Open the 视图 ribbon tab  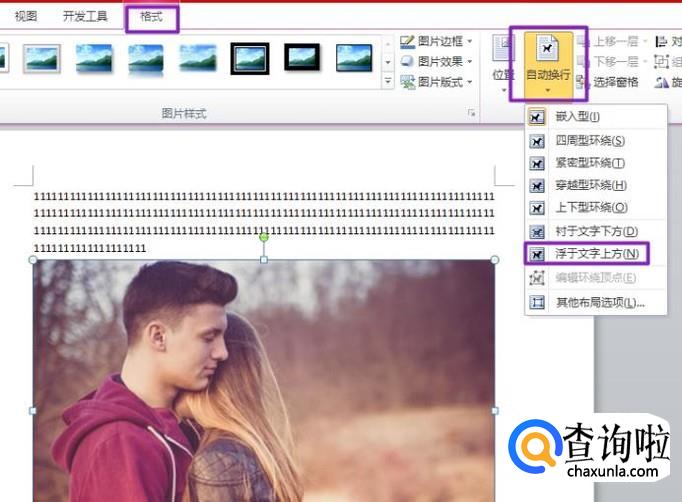point(26,17)
